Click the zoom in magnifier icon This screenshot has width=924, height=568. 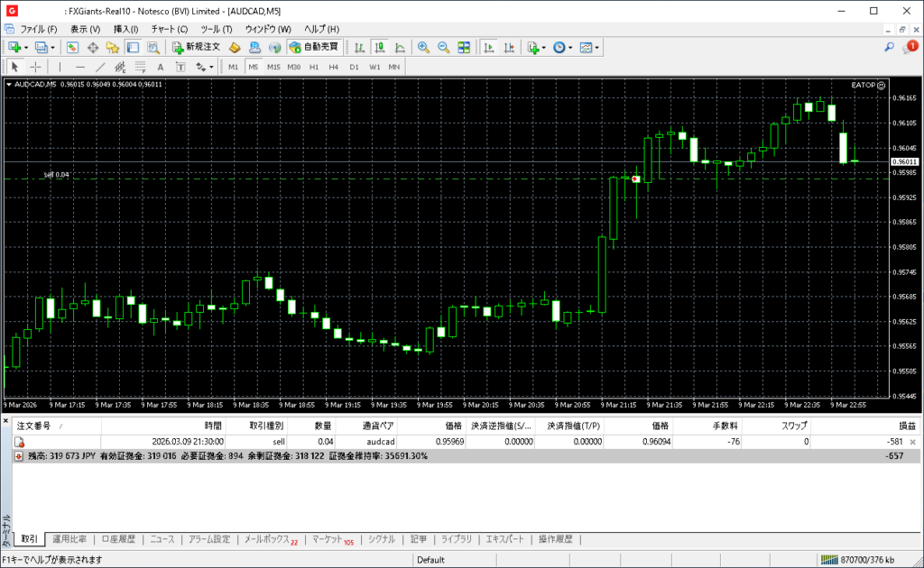click(423, 47)
